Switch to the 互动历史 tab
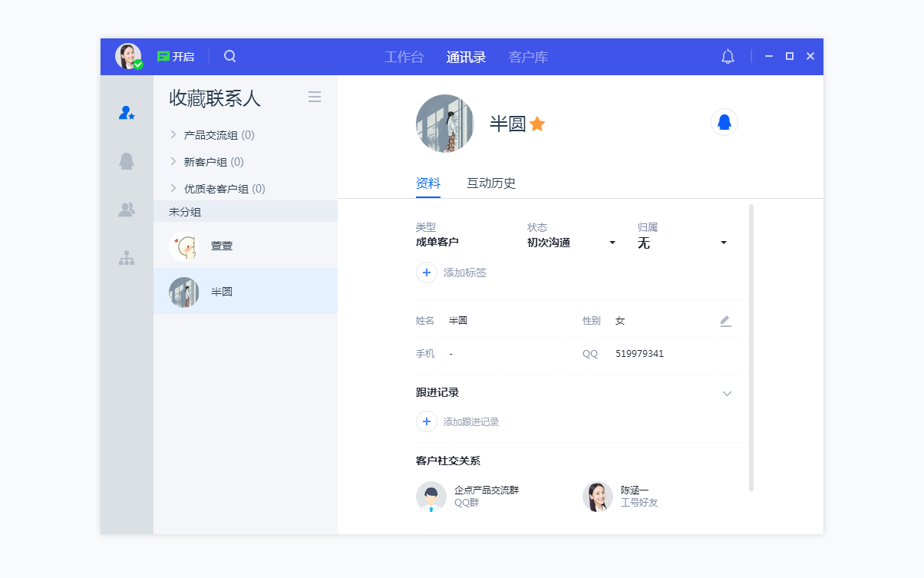This screenshot has width=924, height=578. (x=490, y=183)
